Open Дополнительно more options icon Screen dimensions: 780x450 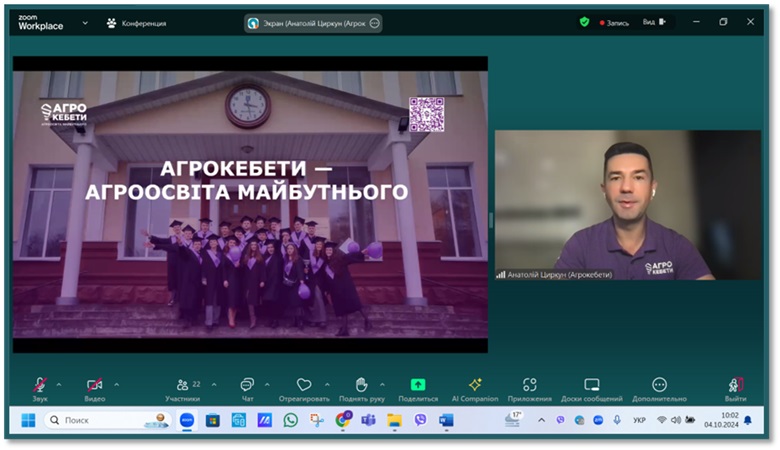coord(659,384)
